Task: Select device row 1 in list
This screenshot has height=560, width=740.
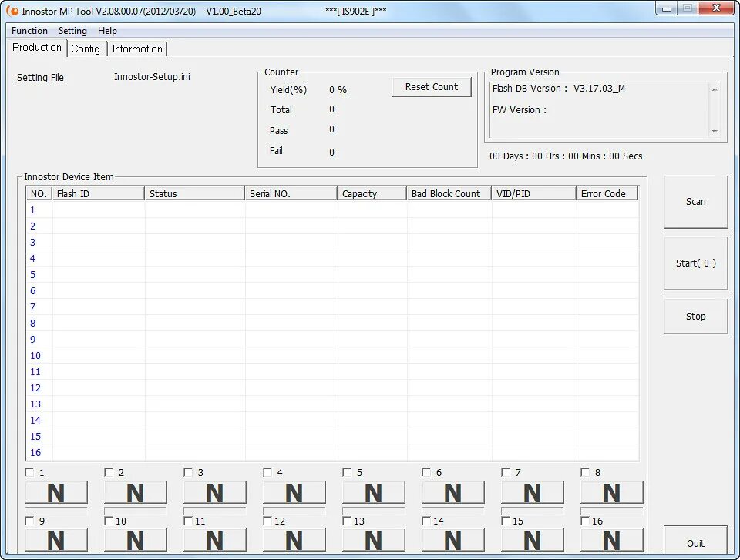Action: click(x=332, y=210)
